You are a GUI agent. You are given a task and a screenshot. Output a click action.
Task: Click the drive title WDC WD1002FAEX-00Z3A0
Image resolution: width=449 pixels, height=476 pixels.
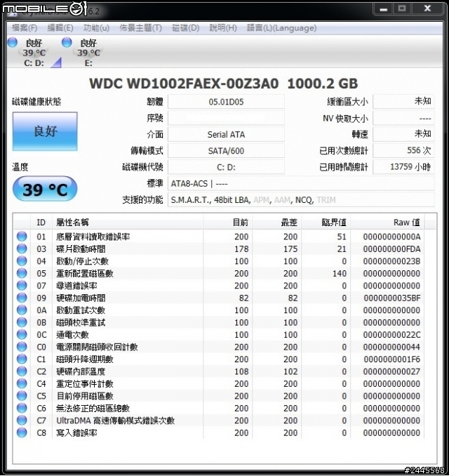(184, 84)
